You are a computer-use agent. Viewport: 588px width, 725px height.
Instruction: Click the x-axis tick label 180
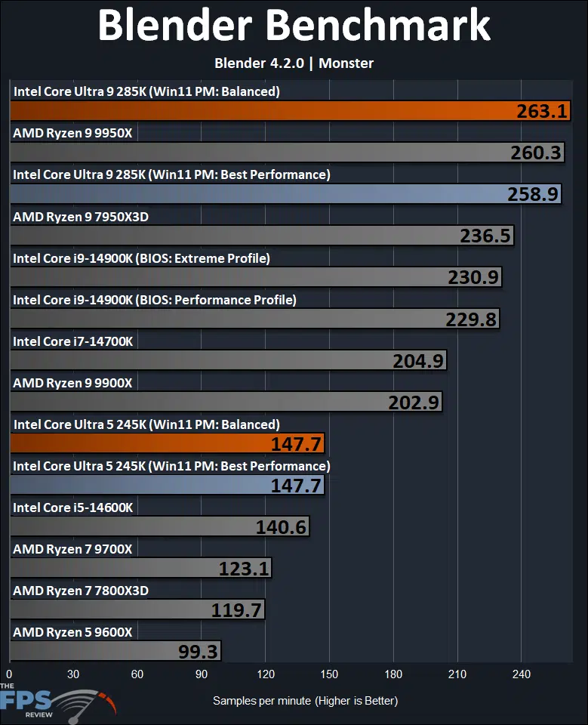pos(393,674)
